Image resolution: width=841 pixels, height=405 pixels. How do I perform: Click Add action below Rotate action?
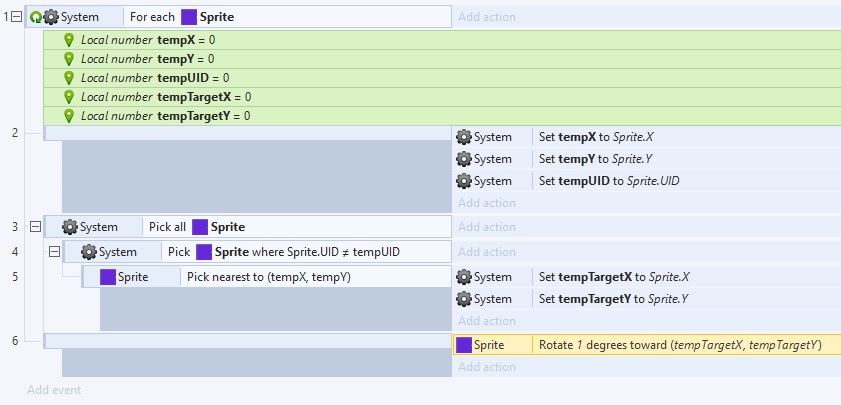click(x=486, y=367)
